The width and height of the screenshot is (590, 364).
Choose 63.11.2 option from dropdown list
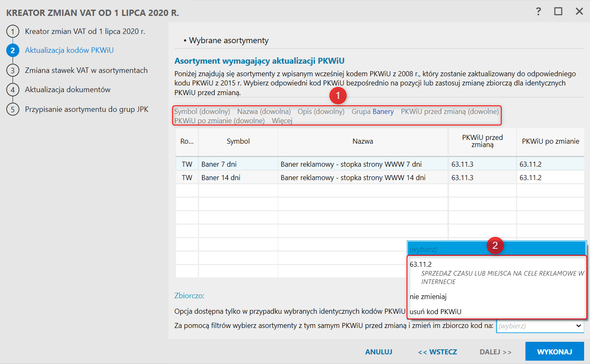pyautogui.click(x=421, y=264)
